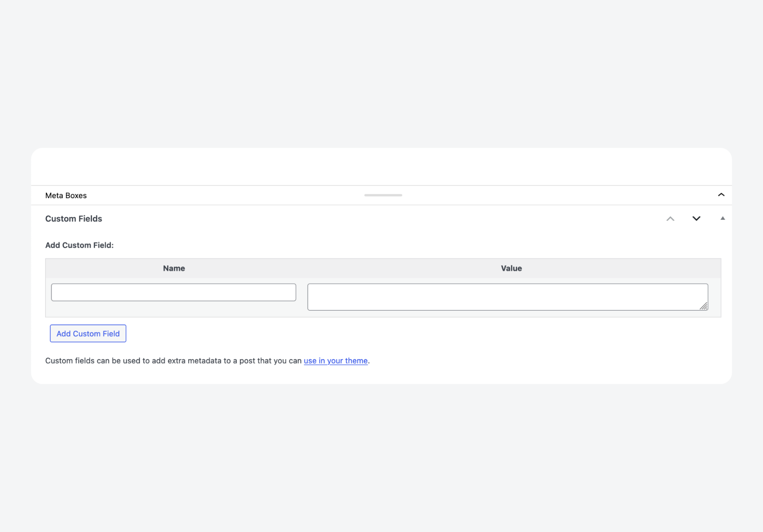
Task: Select the up-arrow icon in Custom Fields header
Action: click(x=671, y=219)
